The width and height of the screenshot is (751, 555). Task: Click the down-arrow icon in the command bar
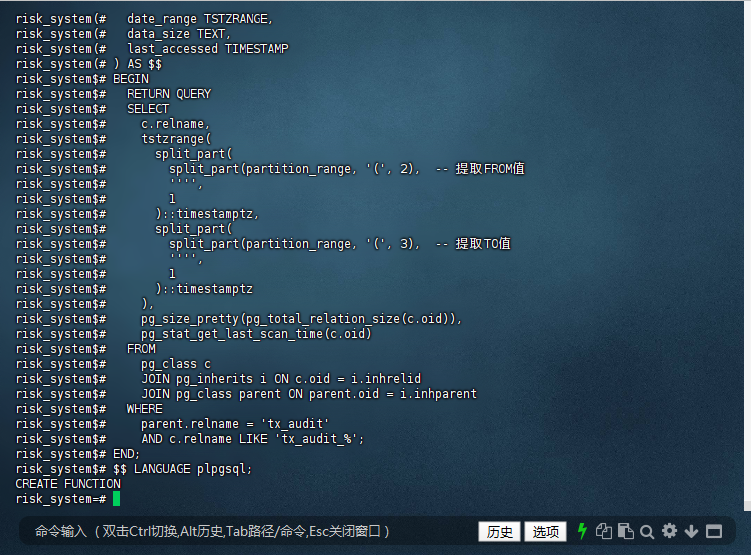691,531
